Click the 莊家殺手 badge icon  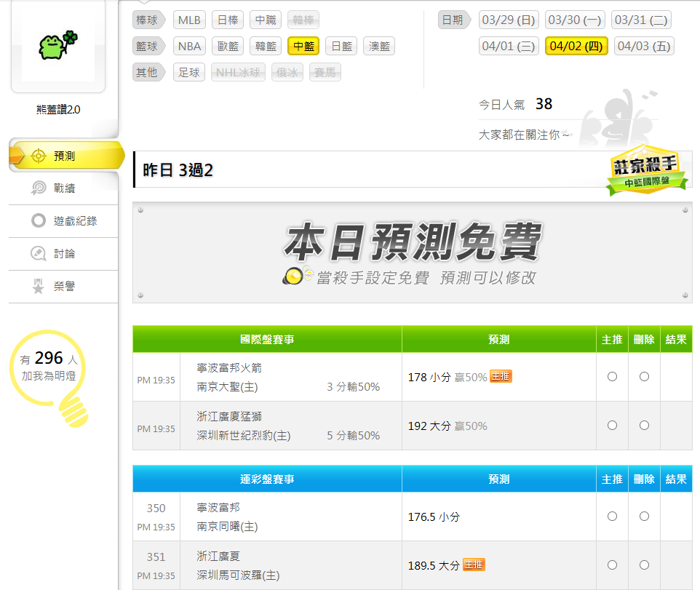[x=646, y=173]
